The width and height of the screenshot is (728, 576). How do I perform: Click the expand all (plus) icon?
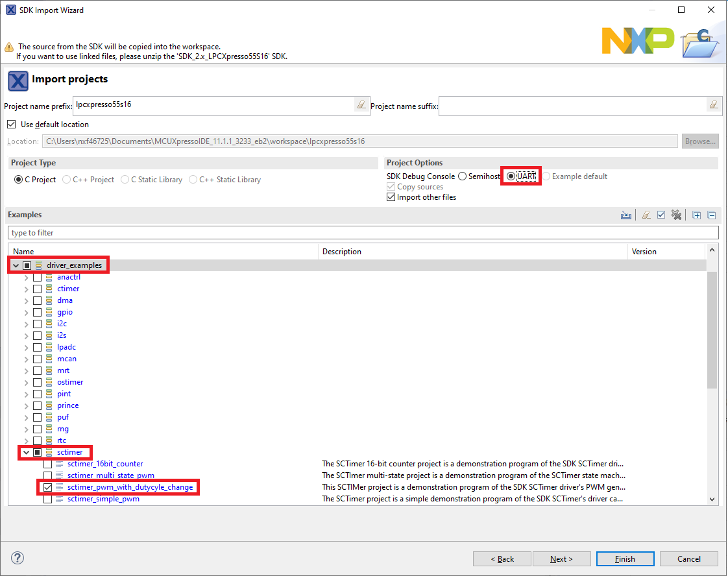(697, 215)
